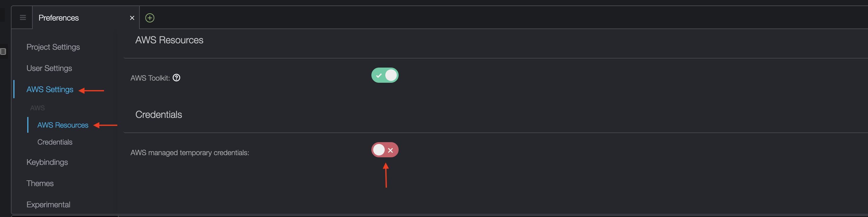868x217 pixels.
Task: Click the gray AWS group label in sidebar
Action: [x=38, y=108]
